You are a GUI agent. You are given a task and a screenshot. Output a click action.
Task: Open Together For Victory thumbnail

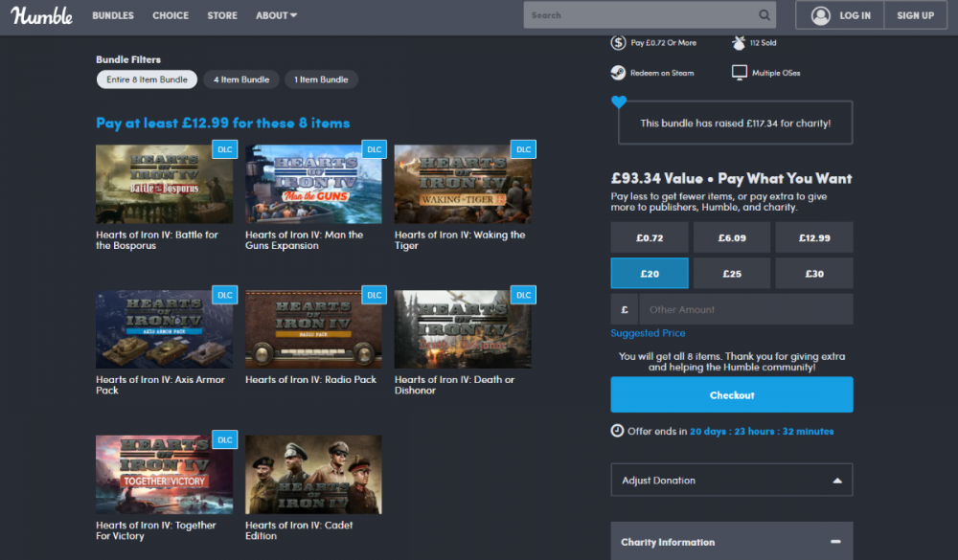165,475
